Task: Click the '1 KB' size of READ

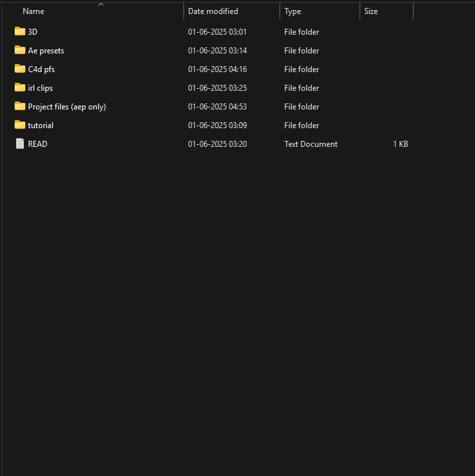Action: [x=400, y=144]
